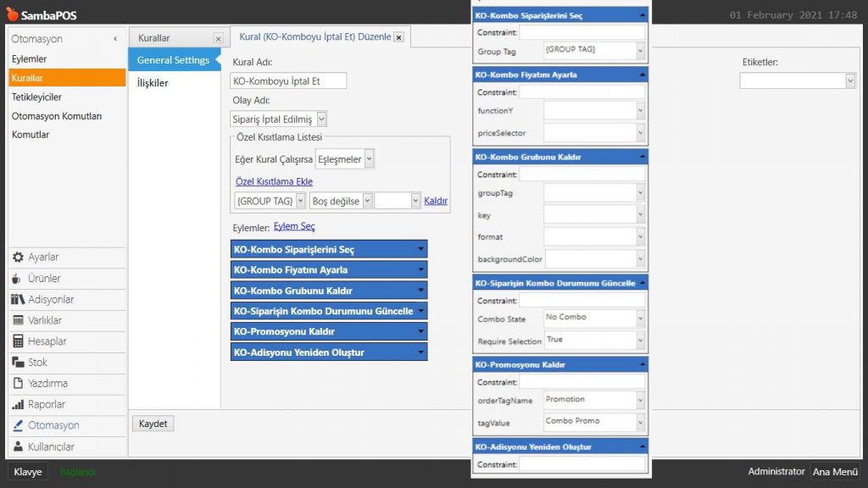Image resolution: width=868 pixels, height=488 pixels.
Task: Expand KO-Promosyonu Kaldır action
Action: 420,331
